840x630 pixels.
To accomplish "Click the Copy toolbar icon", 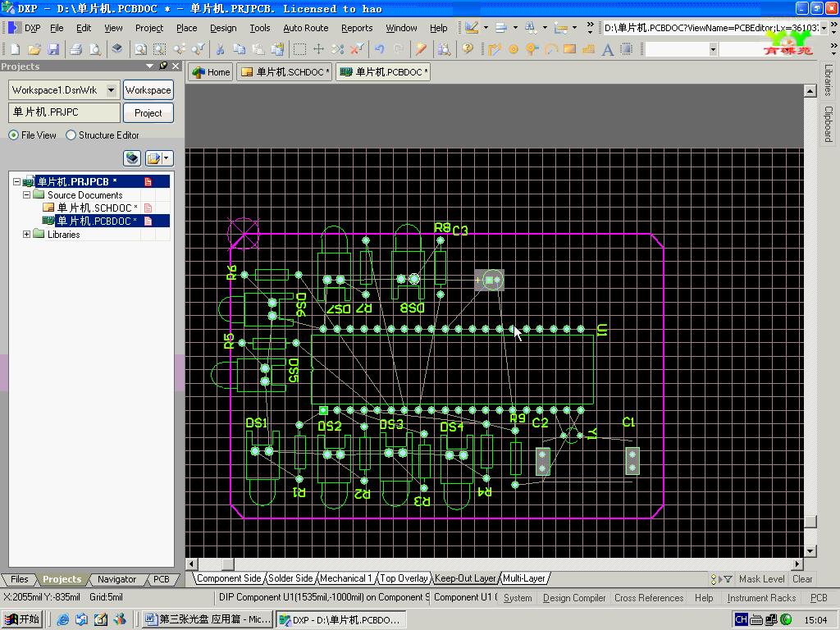I will 239,49.
